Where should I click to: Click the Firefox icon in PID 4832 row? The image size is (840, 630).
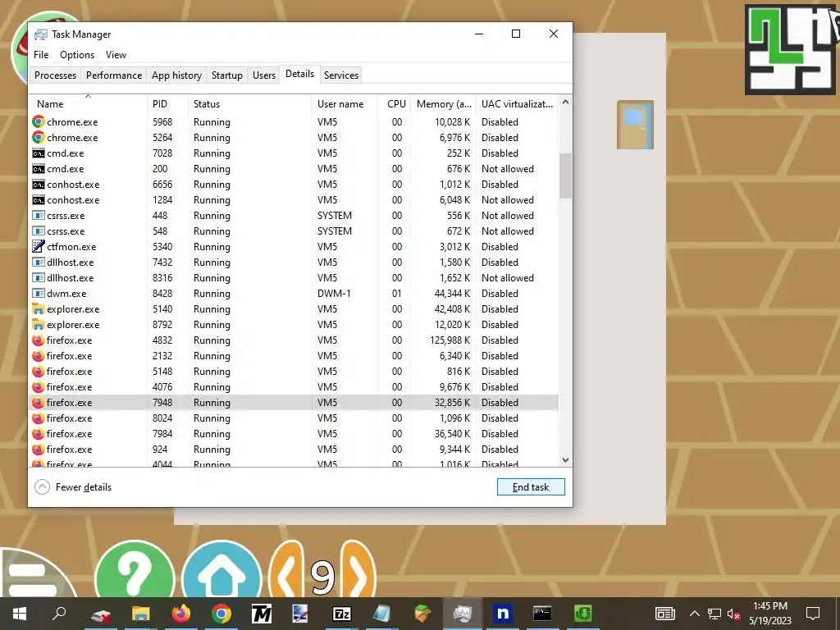click(x=38, y=340)
